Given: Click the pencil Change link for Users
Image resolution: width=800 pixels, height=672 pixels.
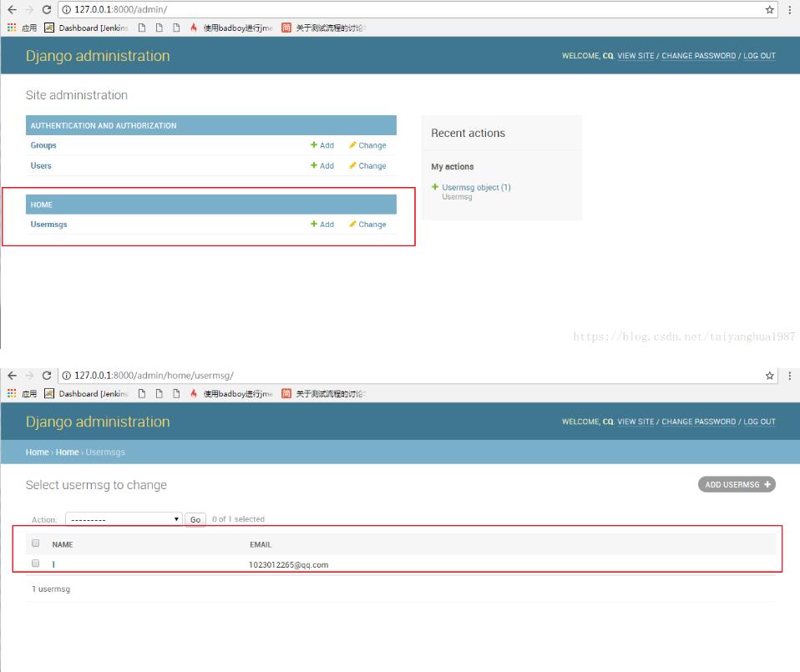Looking at the screenshot, I should [367, 166].
